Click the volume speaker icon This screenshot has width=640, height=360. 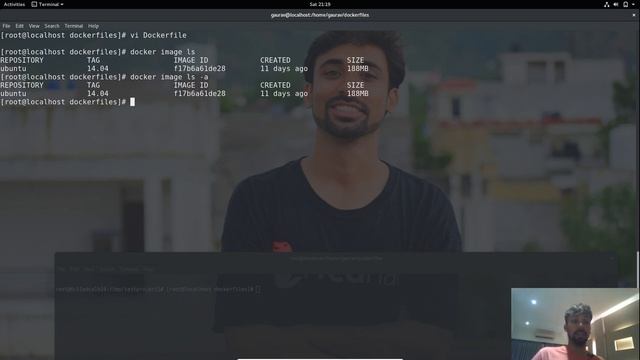tap(616, 4)
